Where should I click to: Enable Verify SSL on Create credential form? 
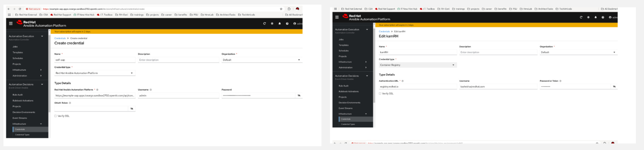[x=56, y=116]
